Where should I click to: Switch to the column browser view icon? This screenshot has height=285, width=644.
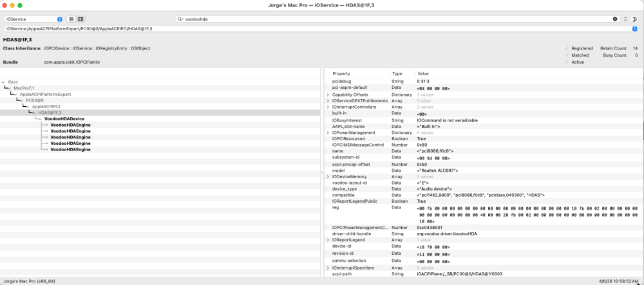click(80, 19)
